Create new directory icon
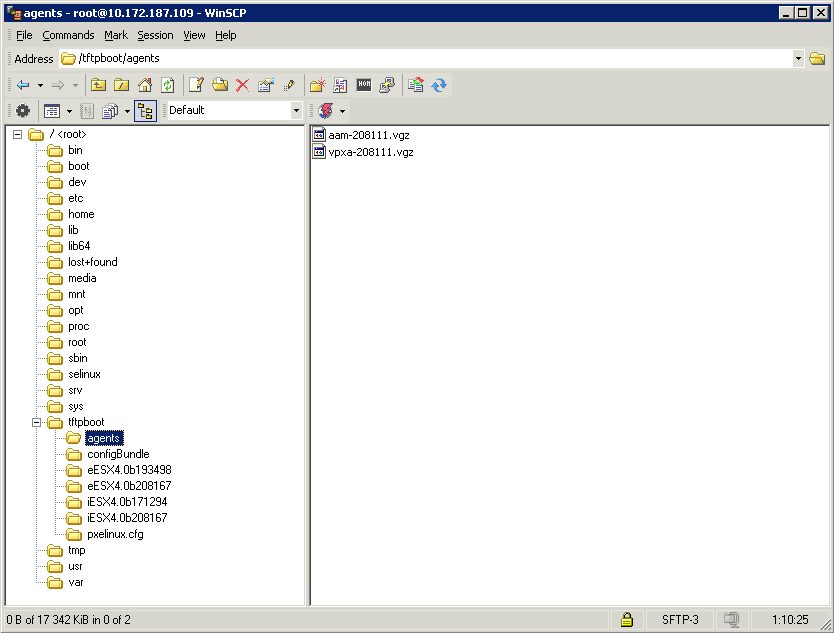The image size is (834, 633). 318,85
